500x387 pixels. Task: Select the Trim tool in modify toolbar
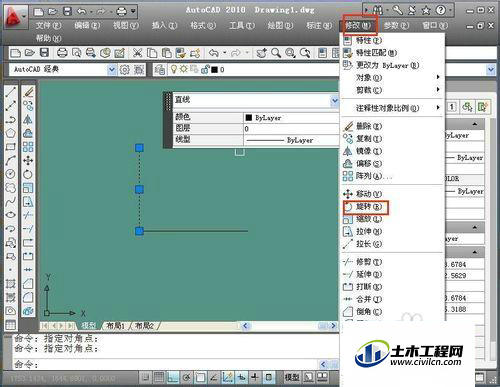28,215
